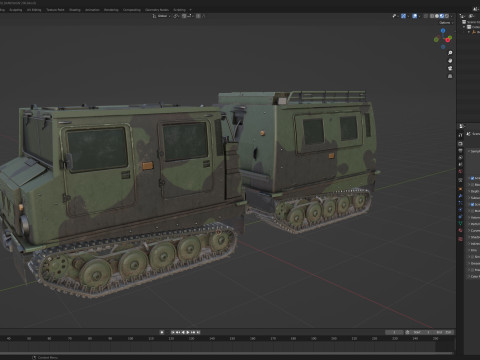Open the Render properties tab

coord(460,144)
